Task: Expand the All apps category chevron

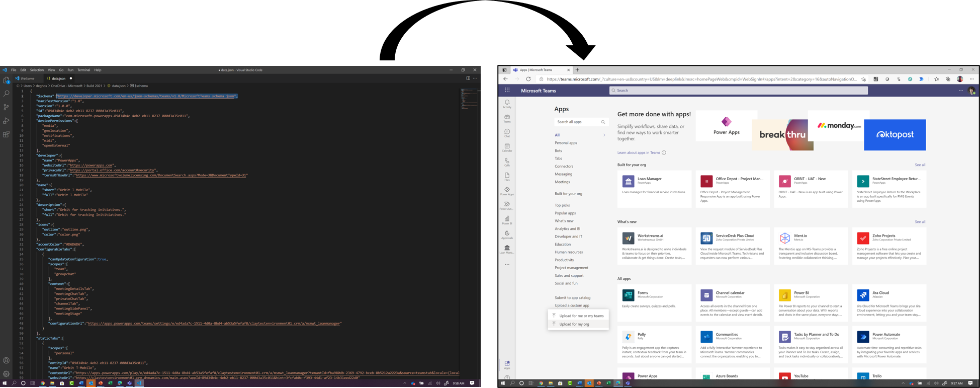Action: coord(604,135)
